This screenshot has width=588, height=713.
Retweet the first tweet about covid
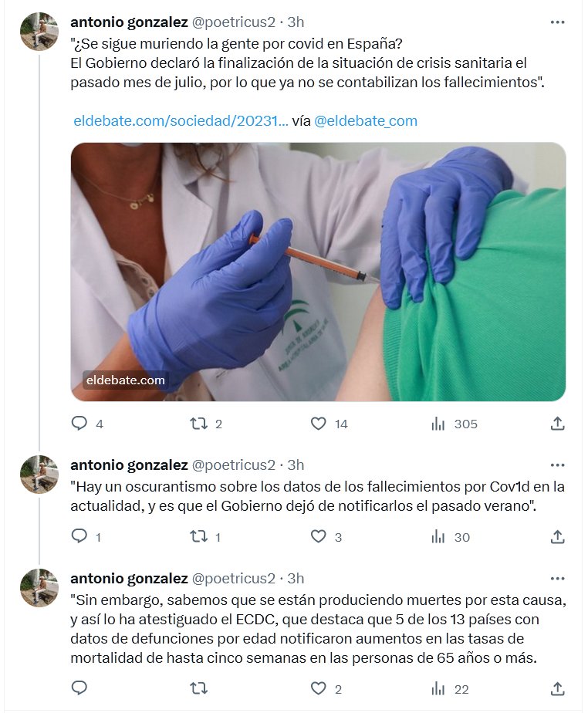[199, 424]
